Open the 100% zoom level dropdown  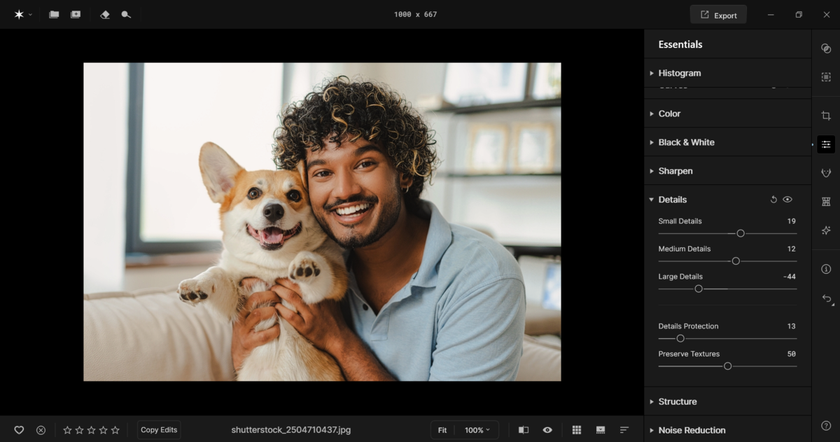click(479, 430)
